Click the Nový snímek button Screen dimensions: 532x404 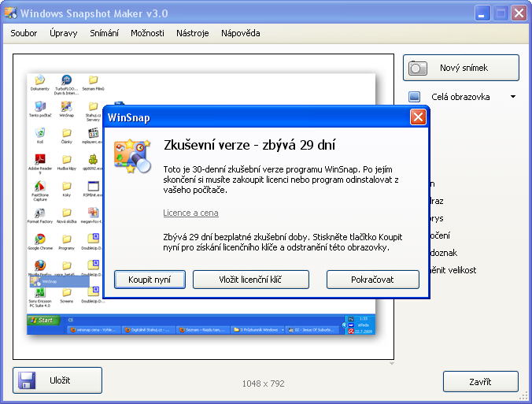point(461,68)
